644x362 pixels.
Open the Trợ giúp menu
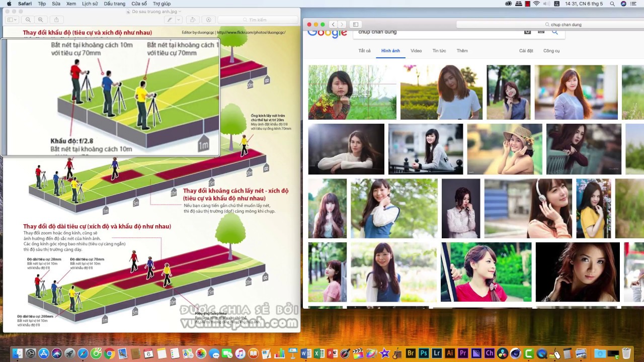162,4
